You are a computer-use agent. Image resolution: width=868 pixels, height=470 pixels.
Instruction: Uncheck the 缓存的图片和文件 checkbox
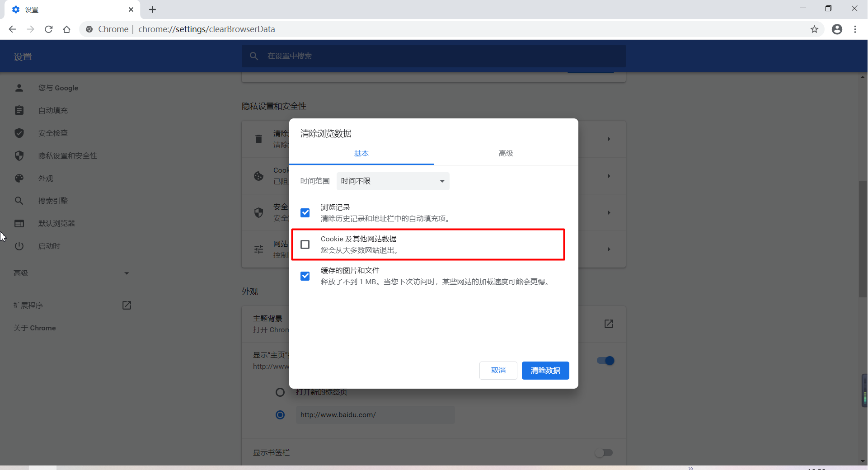pos(305,276)
